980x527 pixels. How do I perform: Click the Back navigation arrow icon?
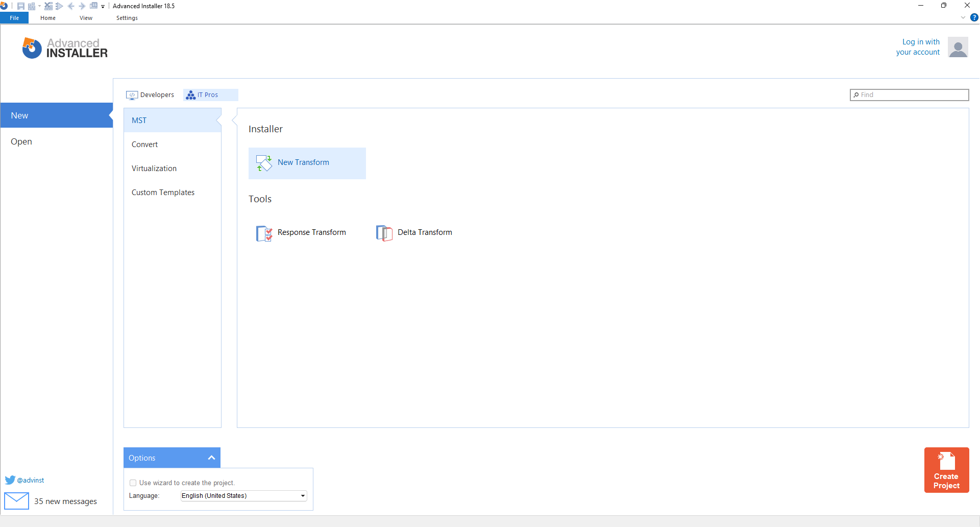coord(71,6)
